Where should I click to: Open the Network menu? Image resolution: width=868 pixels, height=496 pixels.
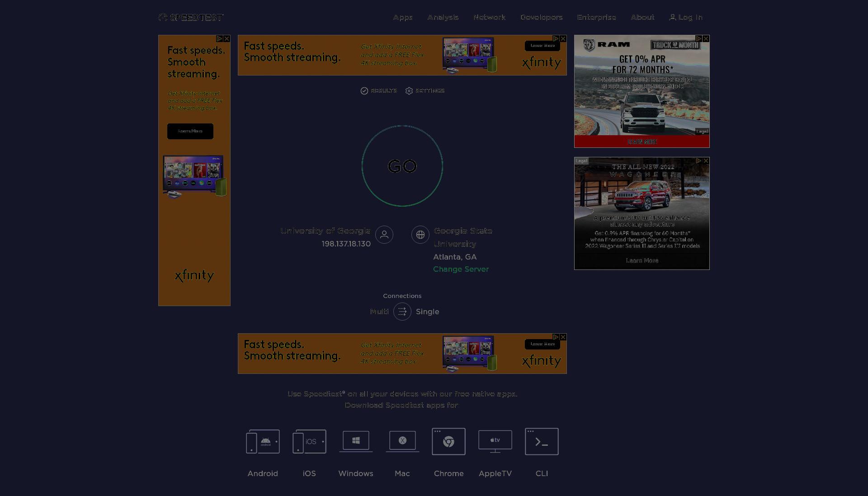(x=490, y=17)
